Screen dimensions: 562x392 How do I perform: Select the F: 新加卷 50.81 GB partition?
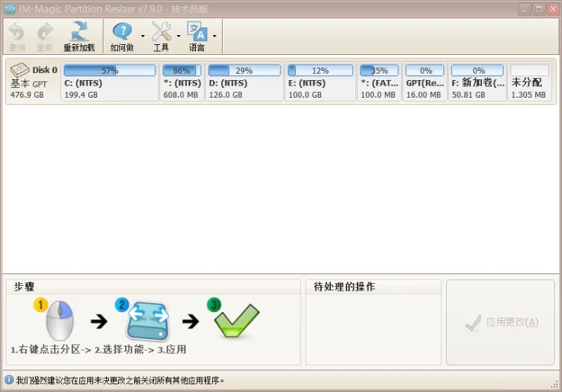tap(478, 81)
